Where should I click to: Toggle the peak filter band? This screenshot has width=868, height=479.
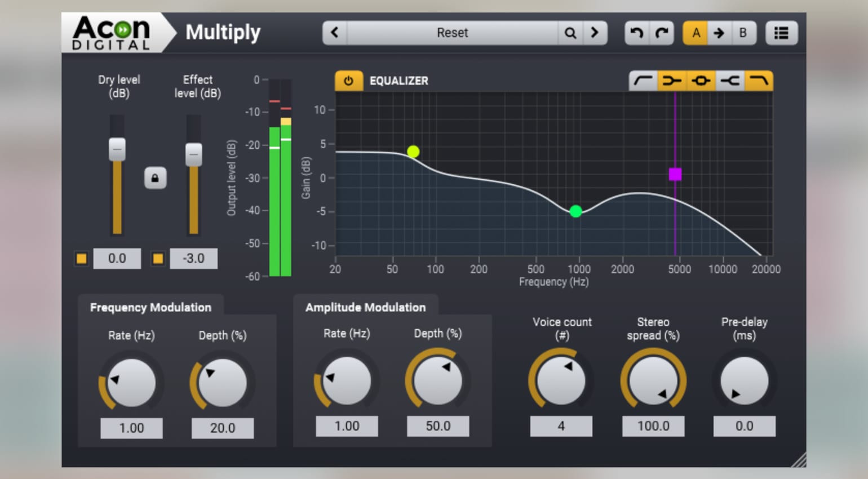pos(701,81)
